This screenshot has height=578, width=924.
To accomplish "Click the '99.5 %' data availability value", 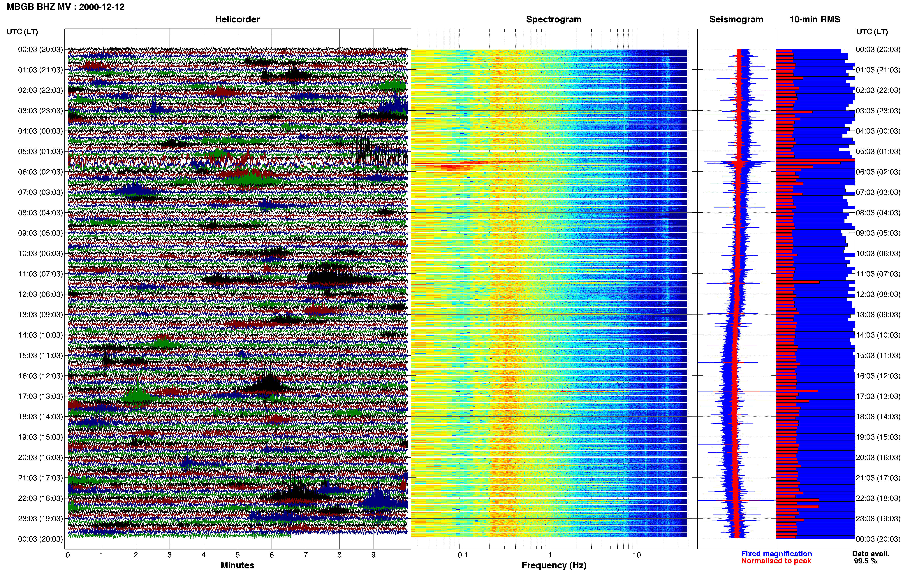I will tap(865, 561).
